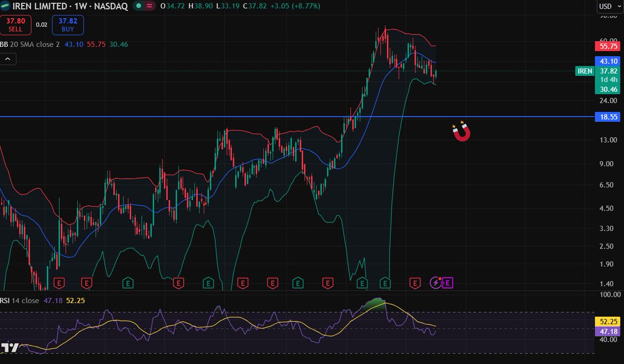Click the RSI average 52.25 in legend
The image size is (624, 364).
click(75, 301)
